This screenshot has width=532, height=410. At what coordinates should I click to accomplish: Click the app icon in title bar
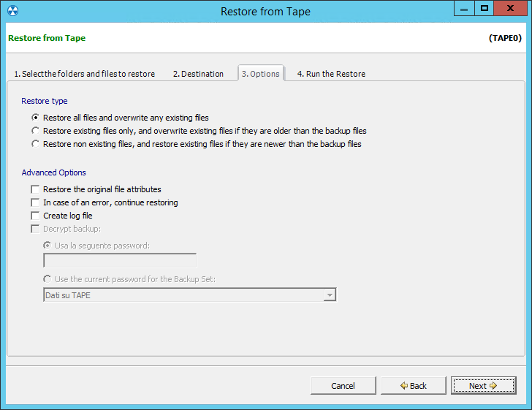click(12, 11)
